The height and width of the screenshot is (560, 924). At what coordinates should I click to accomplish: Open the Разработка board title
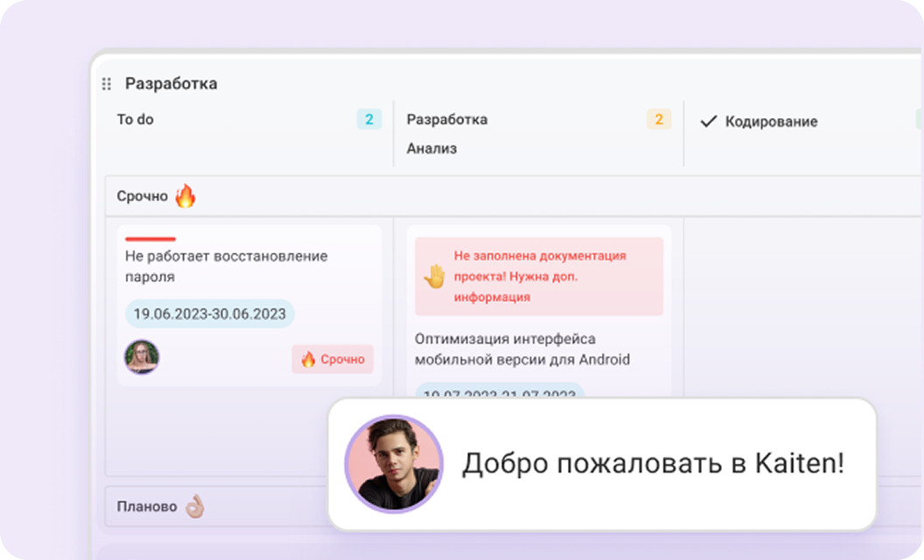click(x=171, y=84)
